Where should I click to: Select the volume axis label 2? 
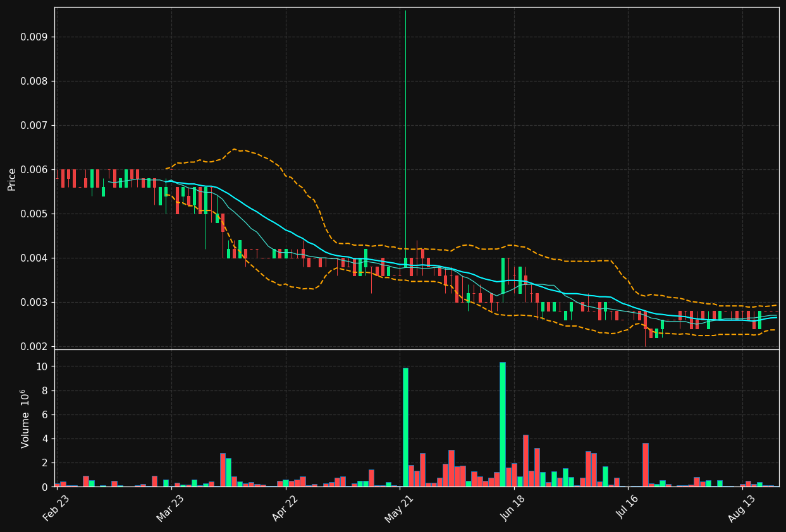tap(44, 463)
